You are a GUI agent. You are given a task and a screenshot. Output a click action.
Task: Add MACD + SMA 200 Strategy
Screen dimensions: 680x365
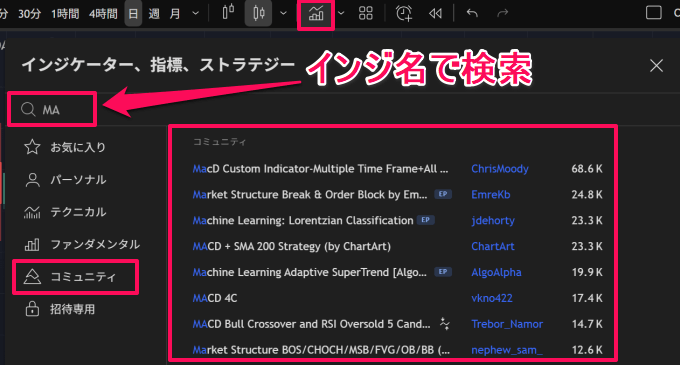click(291, 246)
